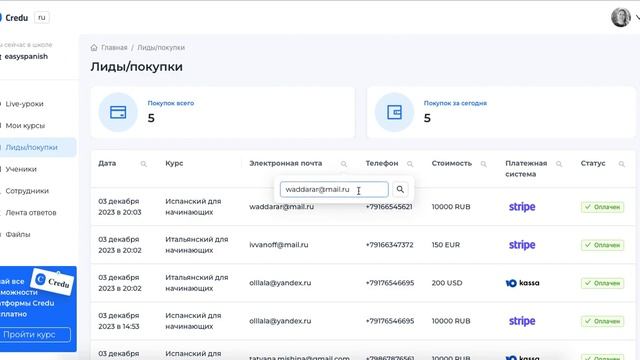The width and height of the screenshot is (640, 360).
Task: Click Оплачен status in ivvanoff row
Action: (x=602, y=245)
